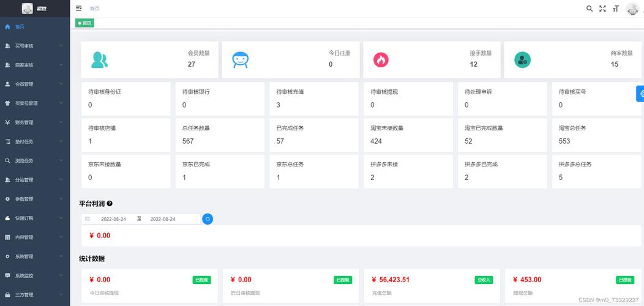Click the 拼多多未接 card
This screenshot has width=644, height=306.
tap(408, 171)
